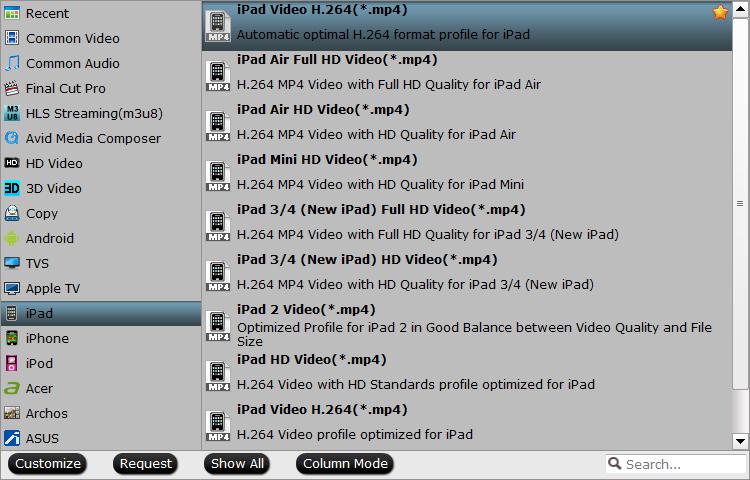This screenshot has height=480, width=750.
Task: Click the 3D Video icon
Action: coord(11,188)
